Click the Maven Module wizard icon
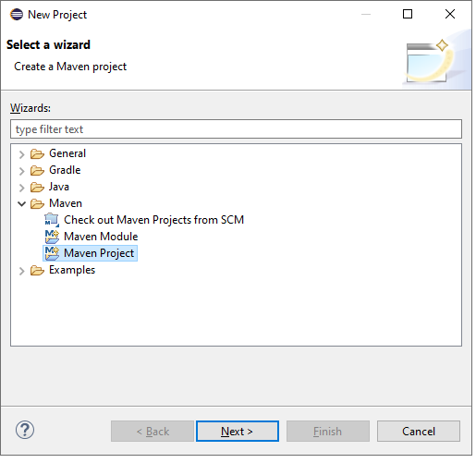This screenshot has width=476, height=463. coord(52,237)
